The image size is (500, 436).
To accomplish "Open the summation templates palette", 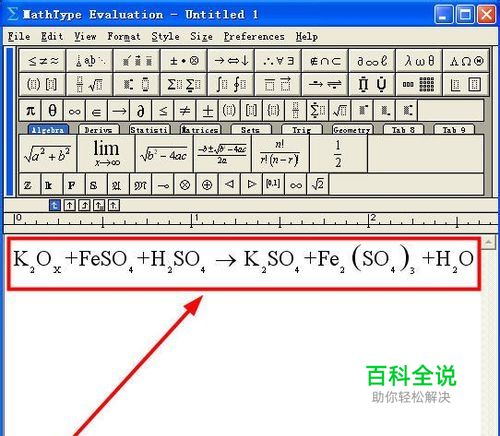I will pyautogui.click(x=184, y=84).
